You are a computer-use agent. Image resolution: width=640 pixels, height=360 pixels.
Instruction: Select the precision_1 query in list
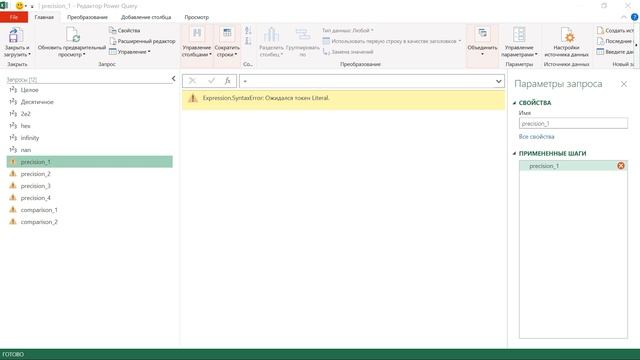(x=89, y=162)
